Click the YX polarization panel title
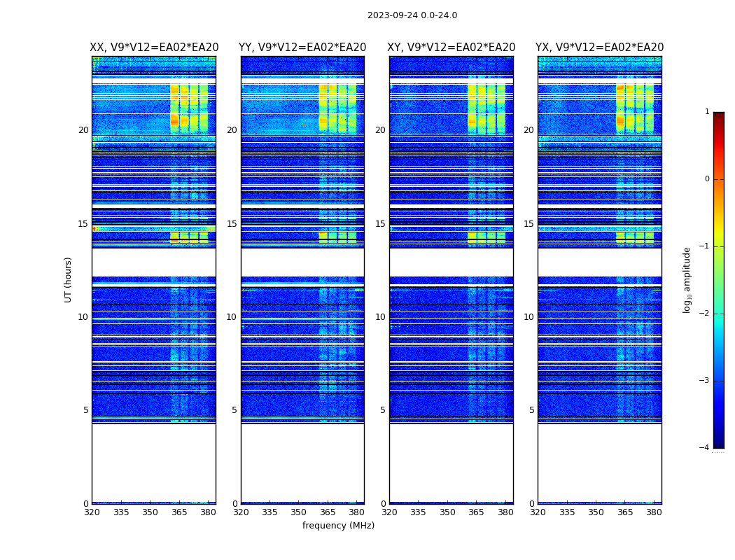 click(x=600, y=48)
